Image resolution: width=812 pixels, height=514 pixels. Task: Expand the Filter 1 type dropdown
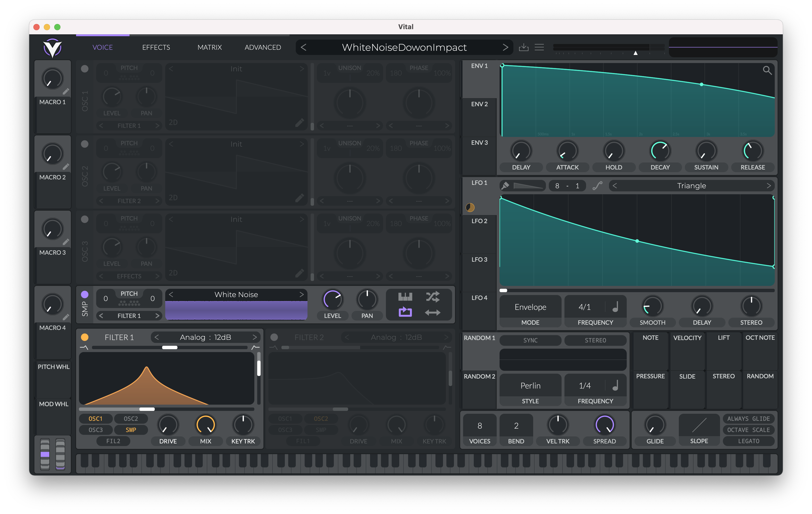tap(206, 337)
